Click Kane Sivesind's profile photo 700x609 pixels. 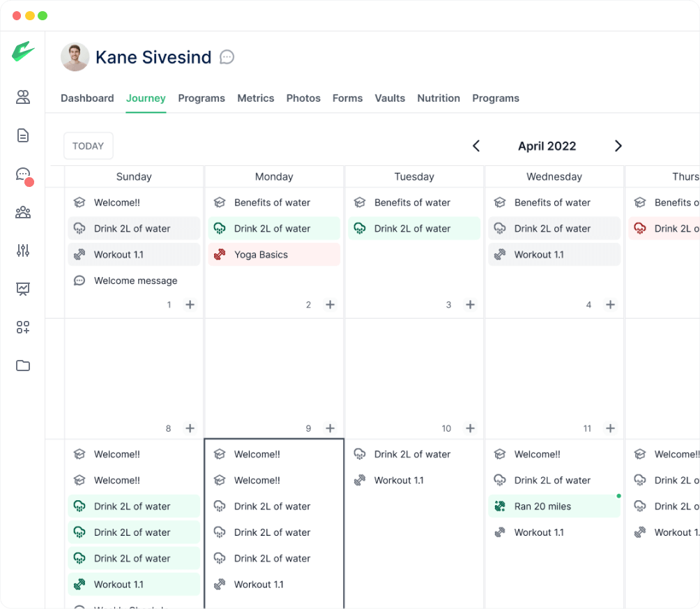coord(75,57)
